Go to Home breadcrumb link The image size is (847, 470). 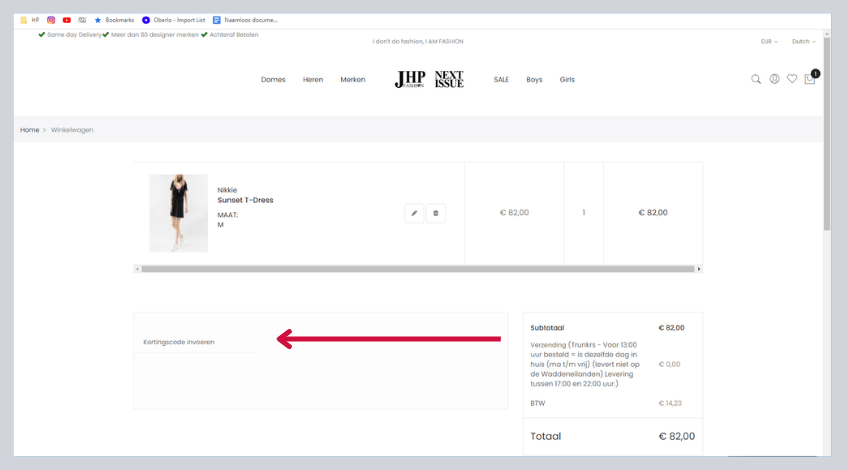(x=30, y=130)
